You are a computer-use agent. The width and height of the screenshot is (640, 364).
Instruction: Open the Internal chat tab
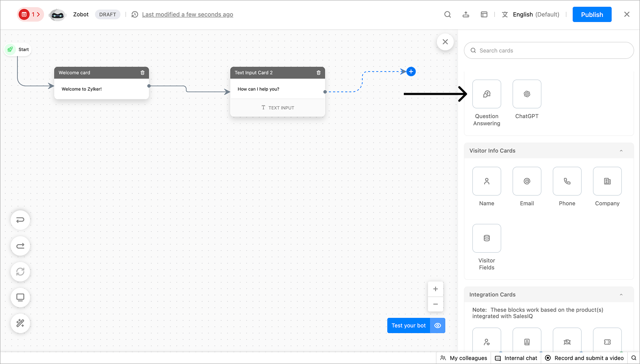(x=516, y=358)
